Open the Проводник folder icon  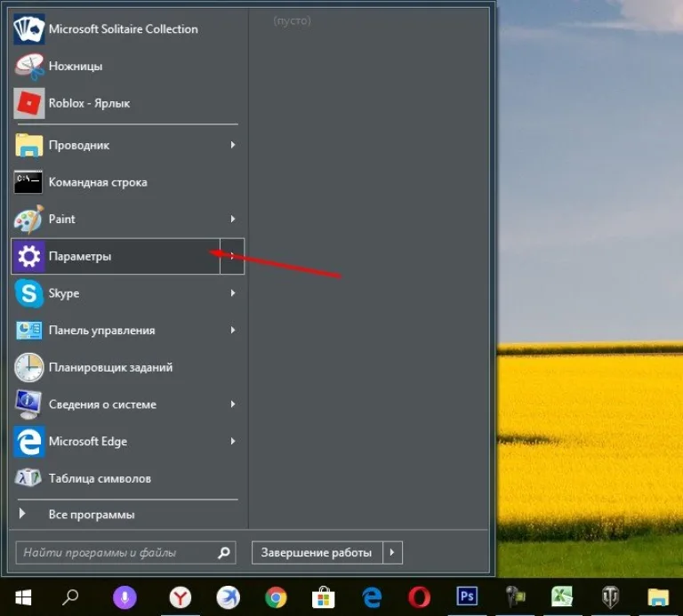[x=28, y=145]
